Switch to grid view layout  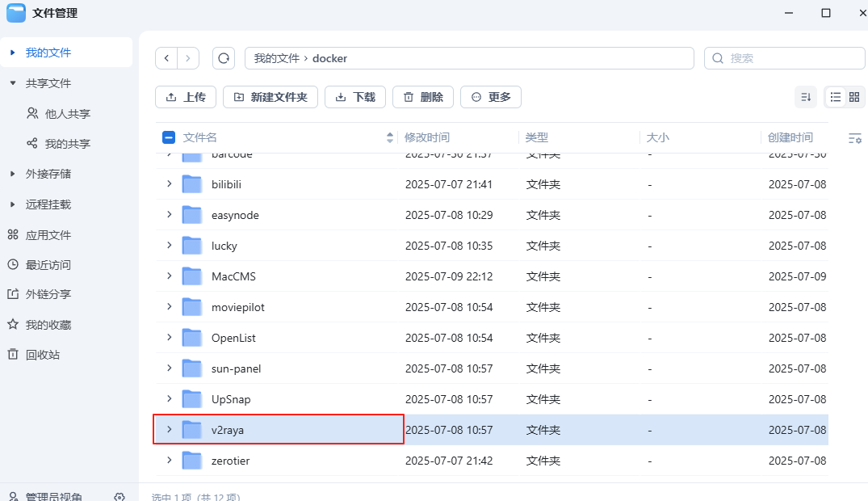854,97
